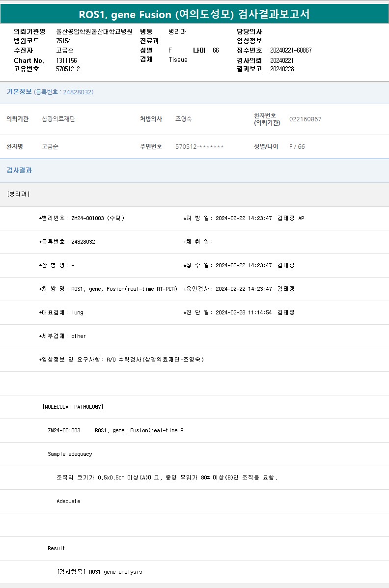
Task: Click the 진단일 timestamp 2024-02-28 11:14:54
Action: click(244, 312)
